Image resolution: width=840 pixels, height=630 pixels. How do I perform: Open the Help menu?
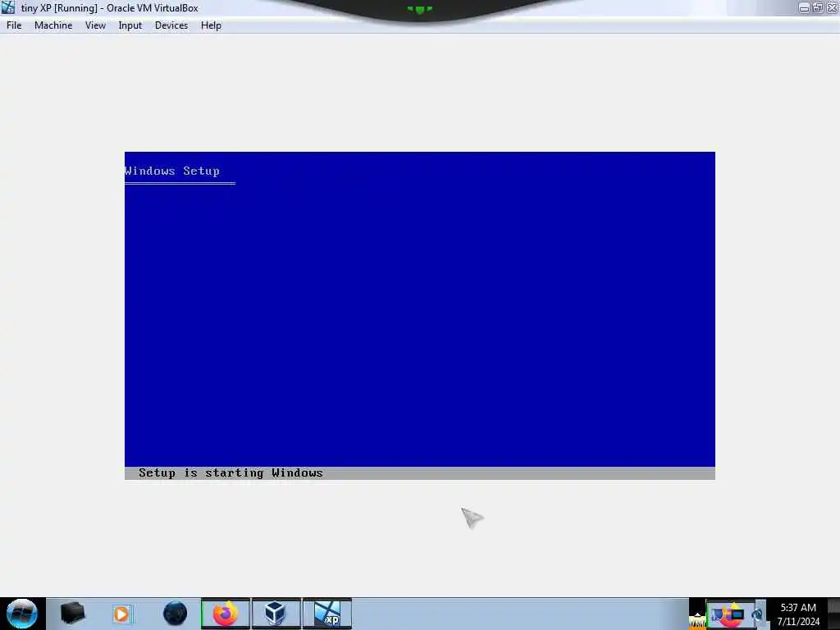click(211, 25)
